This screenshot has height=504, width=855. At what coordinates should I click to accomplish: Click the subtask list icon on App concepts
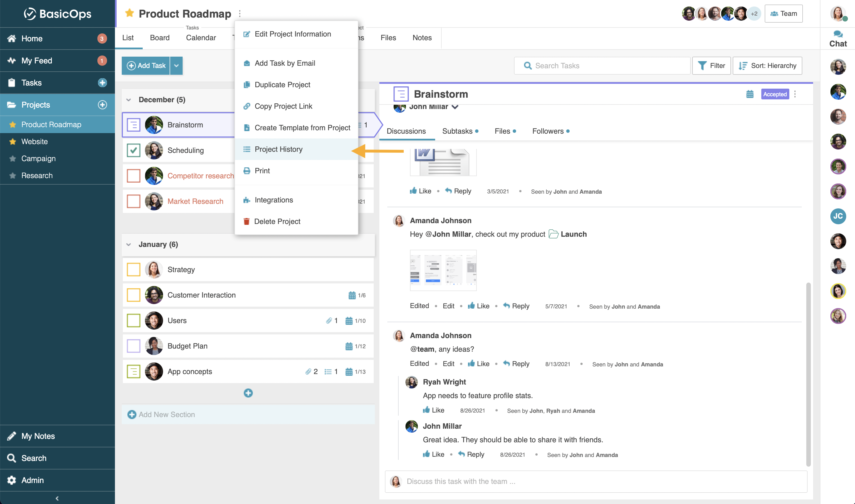(328, 371)
